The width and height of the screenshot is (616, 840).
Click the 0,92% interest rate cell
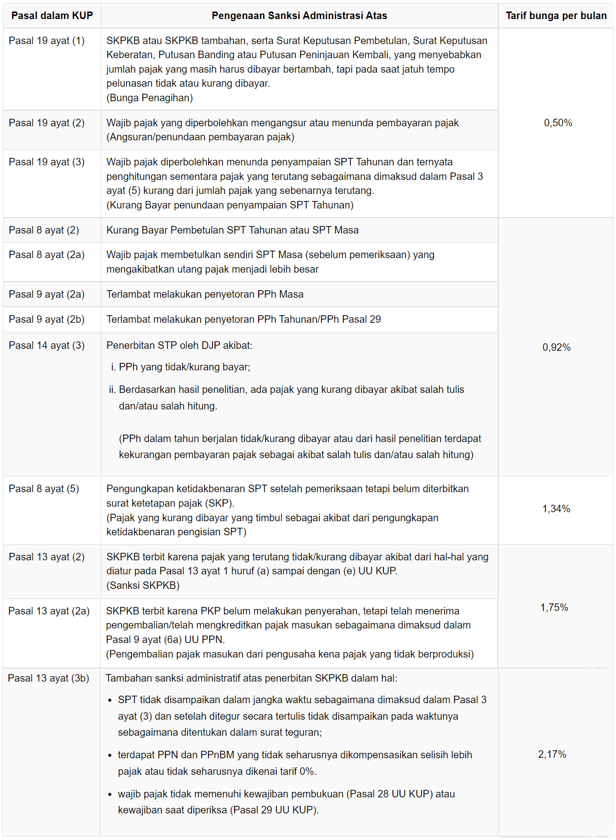point(556,348)
